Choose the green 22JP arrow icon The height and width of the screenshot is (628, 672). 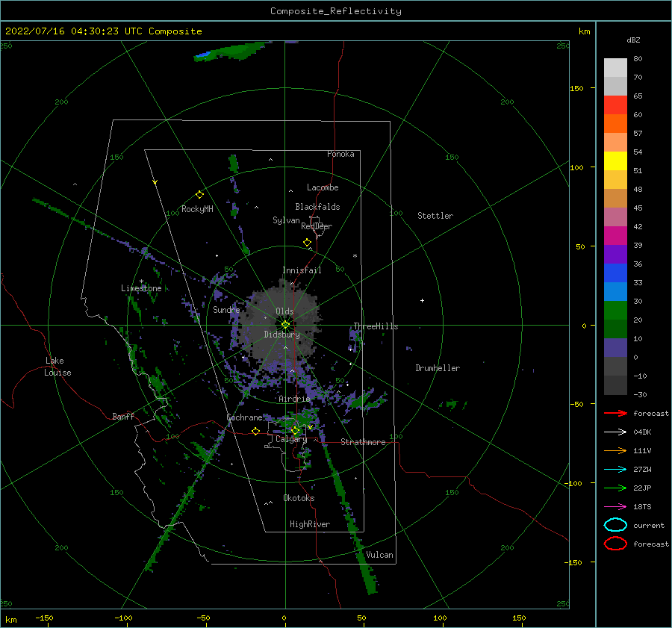(x=615, y=488)
